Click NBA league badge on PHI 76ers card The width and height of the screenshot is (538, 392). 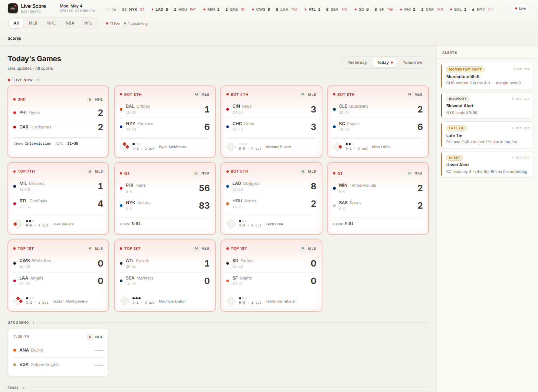[x=202, y=173]
